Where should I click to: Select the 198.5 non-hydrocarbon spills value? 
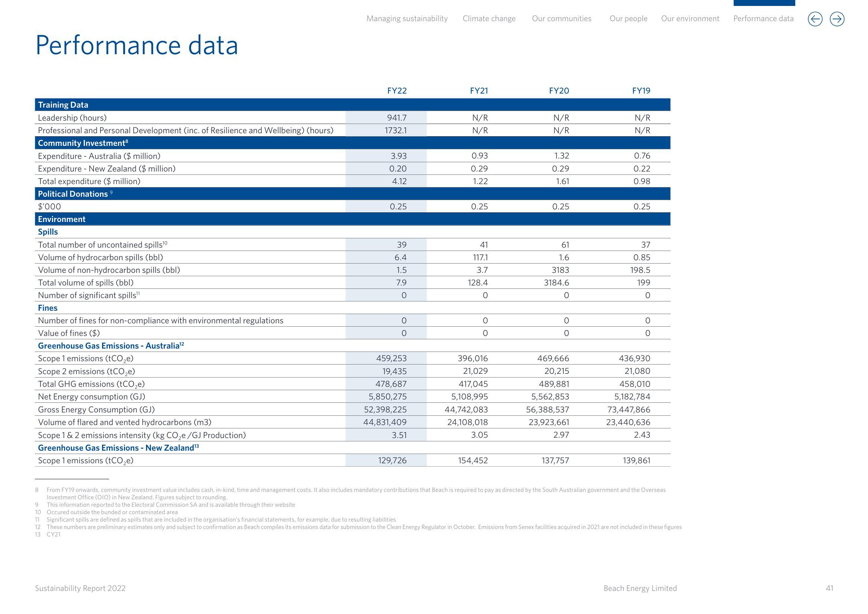pyautogui.click(x=640, y=270)
